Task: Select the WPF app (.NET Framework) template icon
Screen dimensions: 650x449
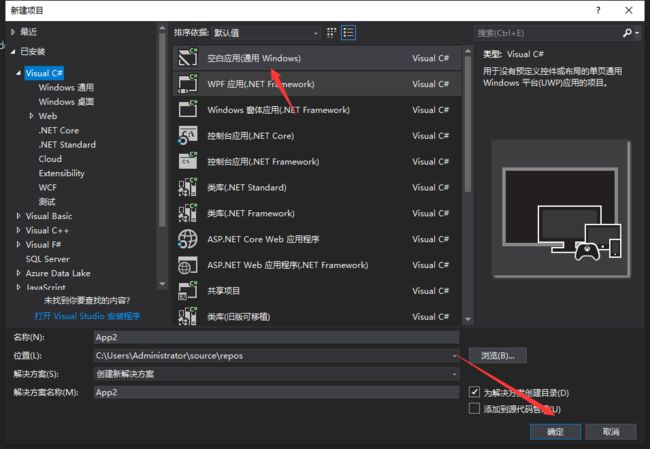Action: [188, 84]
